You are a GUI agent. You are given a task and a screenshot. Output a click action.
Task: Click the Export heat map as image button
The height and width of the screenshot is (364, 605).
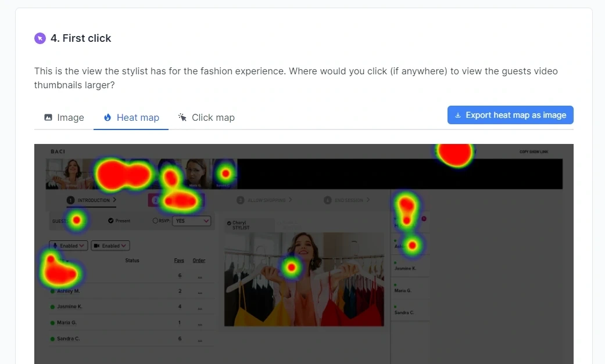[510, 115]
